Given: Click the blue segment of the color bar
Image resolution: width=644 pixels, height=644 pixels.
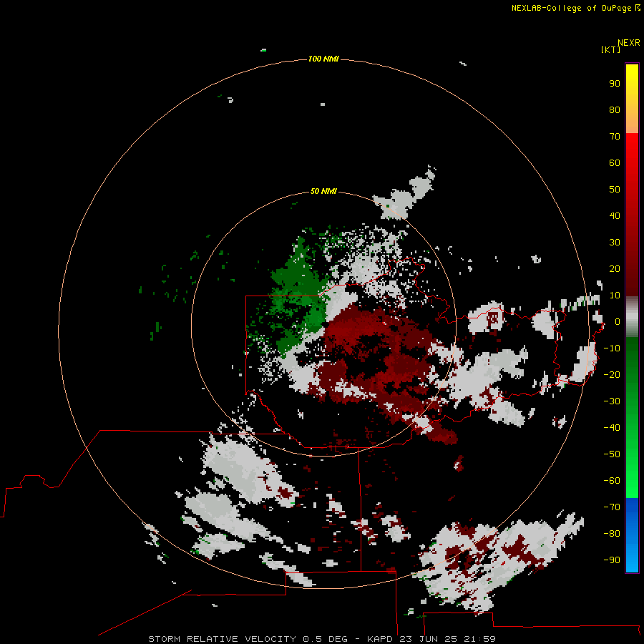Looking at the screenshot, I should 632,535.
